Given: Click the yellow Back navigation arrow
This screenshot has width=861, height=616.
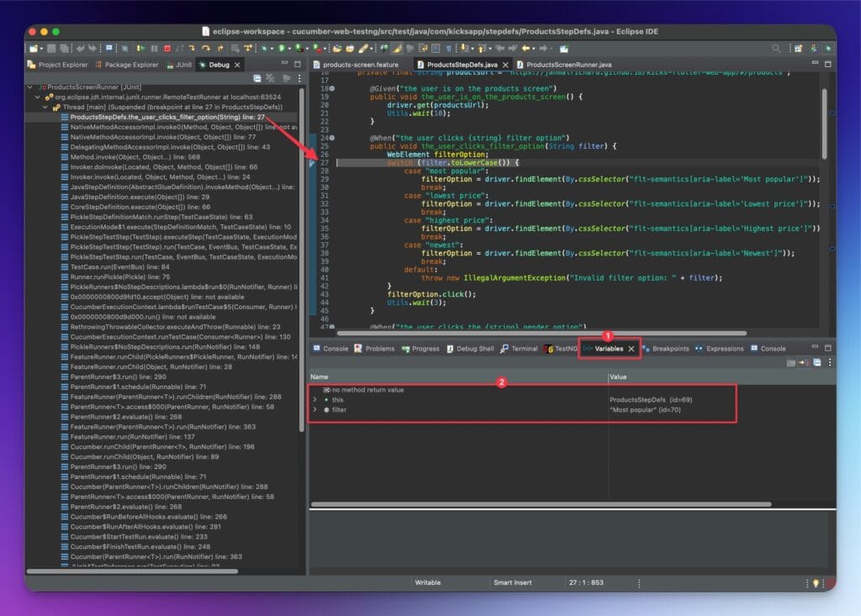Looking at the screenshot, I should (526, 48).
